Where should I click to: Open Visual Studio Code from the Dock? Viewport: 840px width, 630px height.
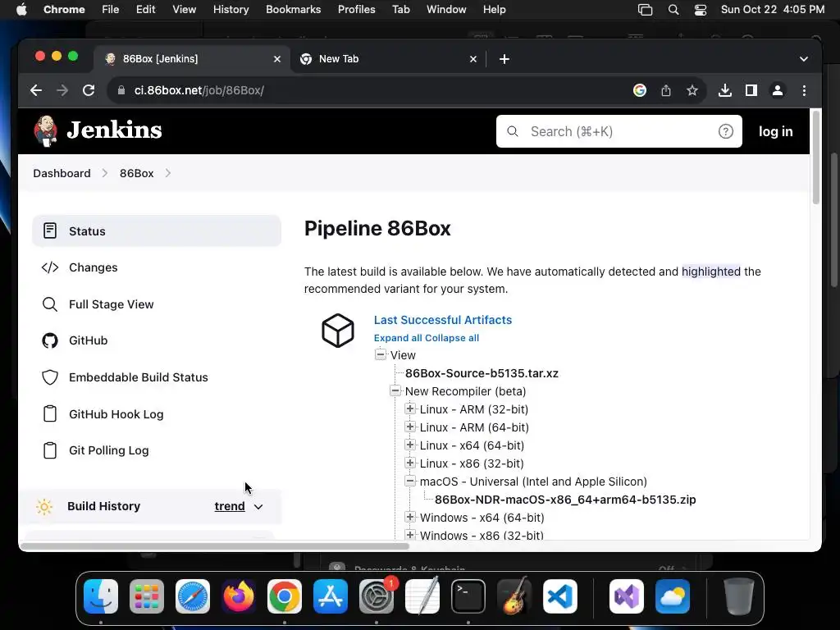click(559, 596)
